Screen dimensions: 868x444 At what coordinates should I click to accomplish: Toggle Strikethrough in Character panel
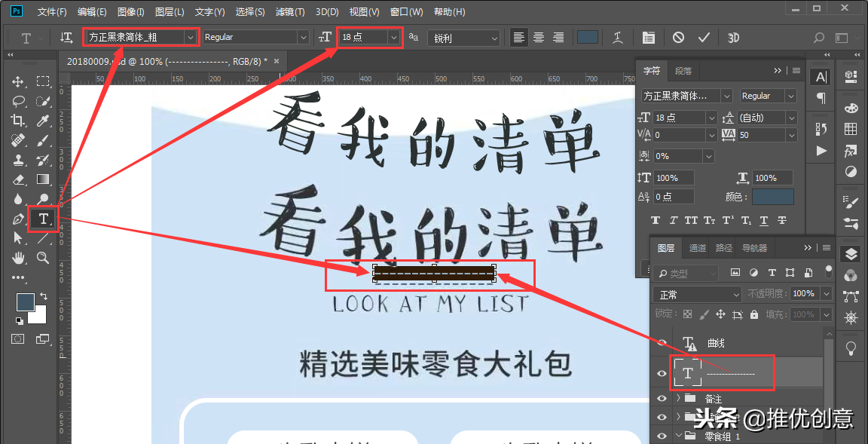(x=781, y=220)
